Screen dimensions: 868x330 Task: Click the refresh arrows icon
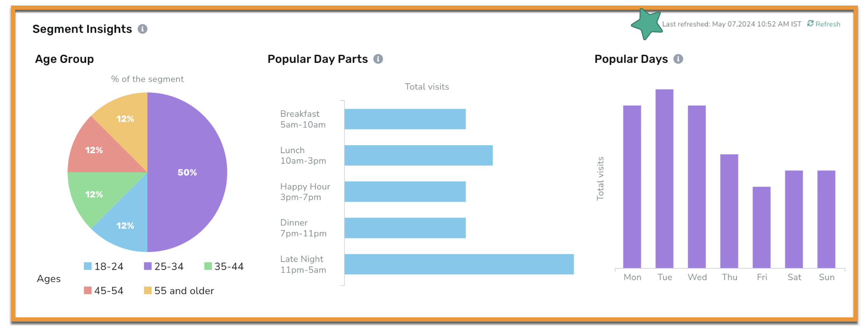coord(810,24)
